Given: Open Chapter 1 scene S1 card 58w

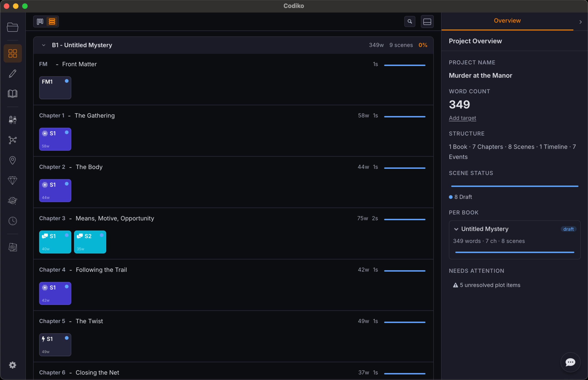Looking at the screenshot, I should pos(55,139).
